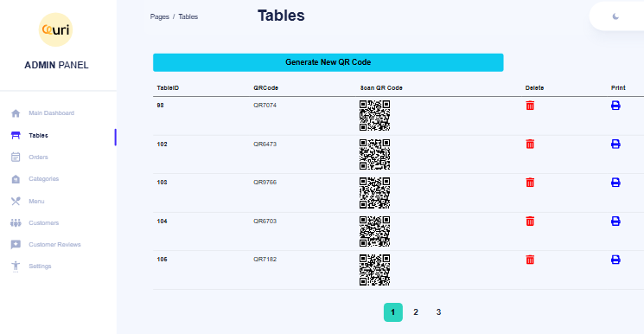
Task: Open Settings from sidebar
Action: (40, 267)
